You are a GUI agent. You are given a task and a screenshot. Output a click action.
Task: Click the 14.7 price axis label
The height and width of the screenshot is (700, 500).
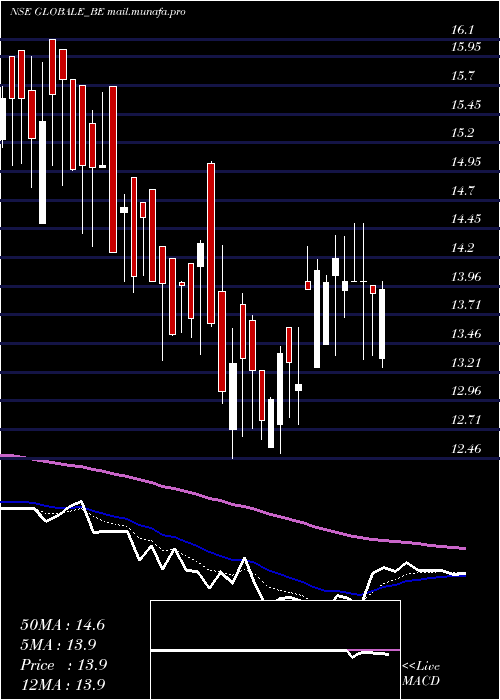(x=462, y=191)
